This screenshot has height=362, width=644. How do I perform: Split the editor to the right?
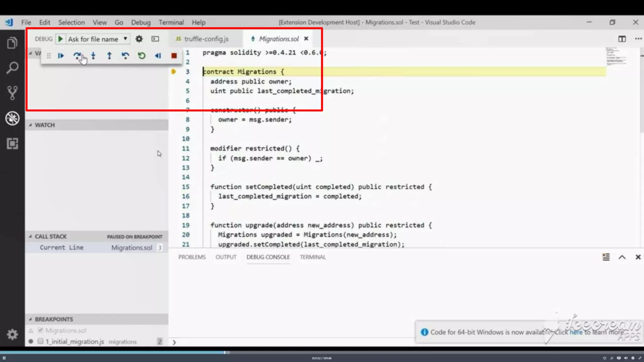[622, 39]
